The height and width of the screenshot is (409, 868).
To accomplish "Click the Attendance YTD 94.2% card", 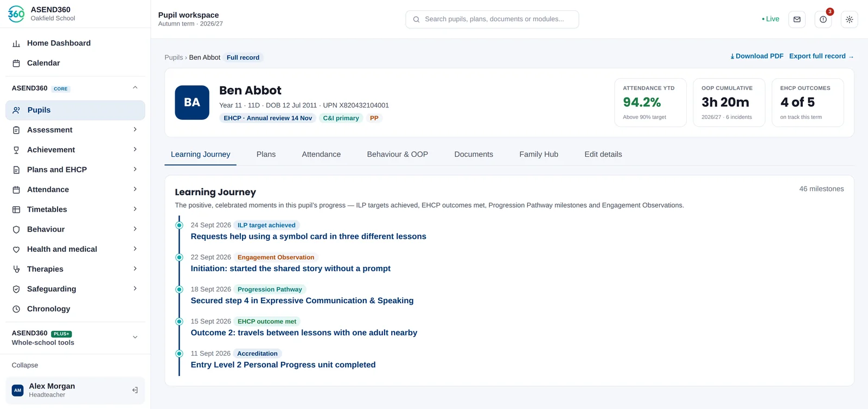I will 650,103.
